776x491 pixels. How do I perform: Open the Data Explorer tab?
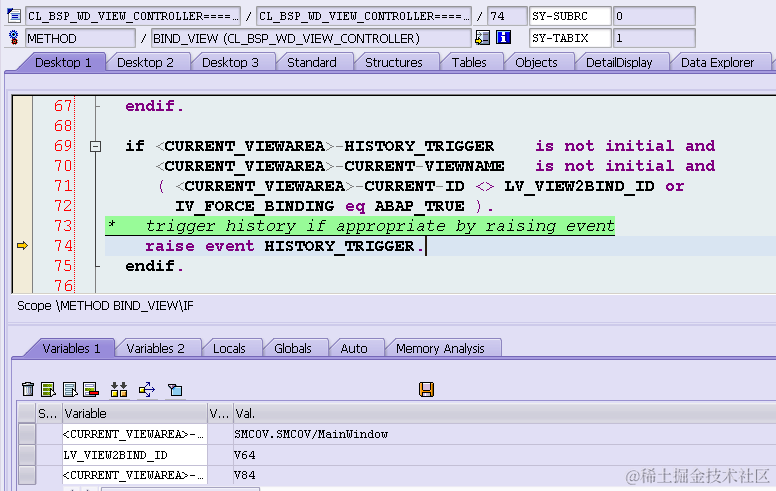click(x=717, y=62)
